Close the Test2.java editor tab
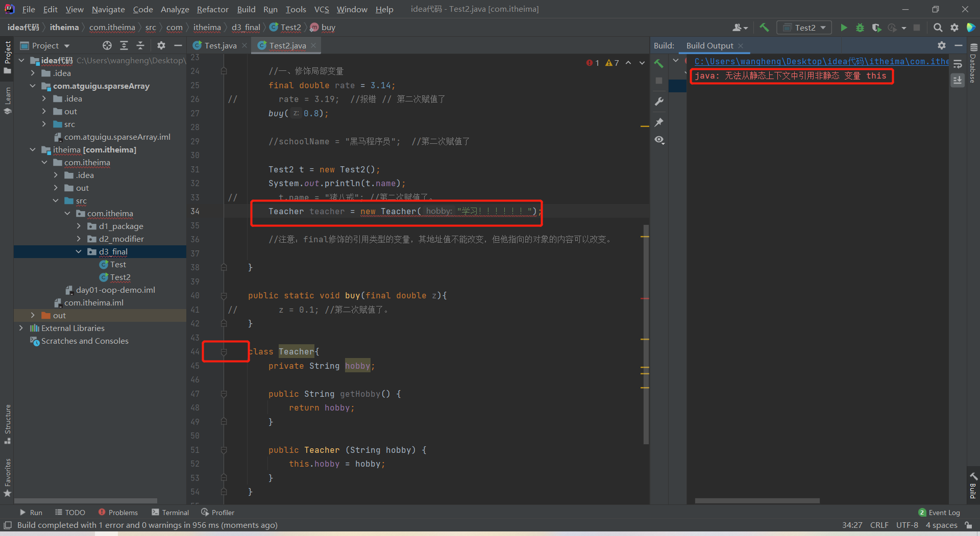 pos(313,45)
